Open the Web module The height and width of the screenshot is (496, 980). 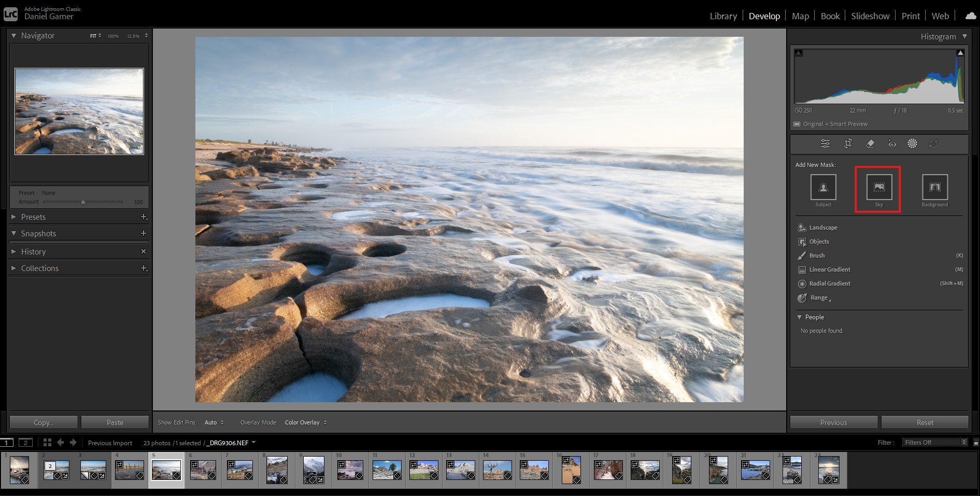coord(940,16)
